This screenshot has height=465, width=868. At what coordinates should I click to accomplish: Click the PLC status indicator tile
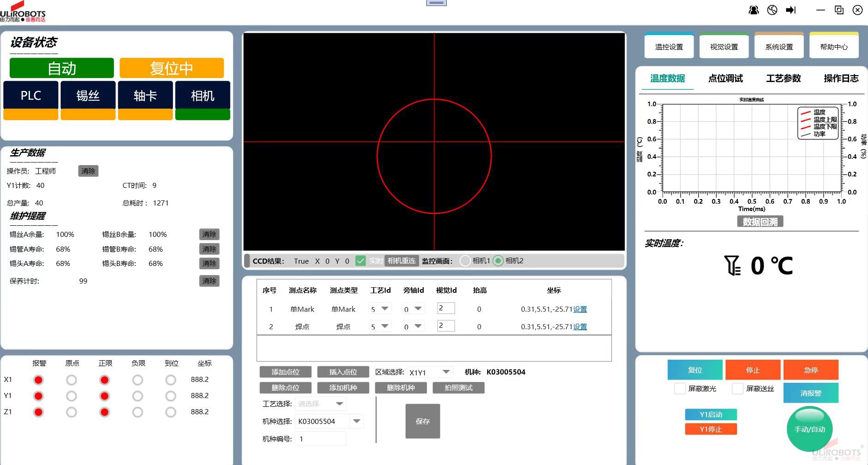coord(31,96)
